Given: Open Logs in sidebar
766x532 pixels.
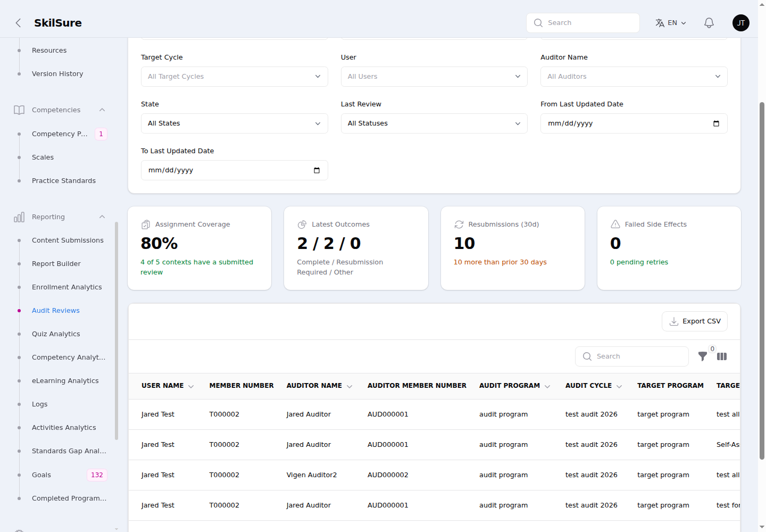Looking at the screenshot, I should (40, 404).
